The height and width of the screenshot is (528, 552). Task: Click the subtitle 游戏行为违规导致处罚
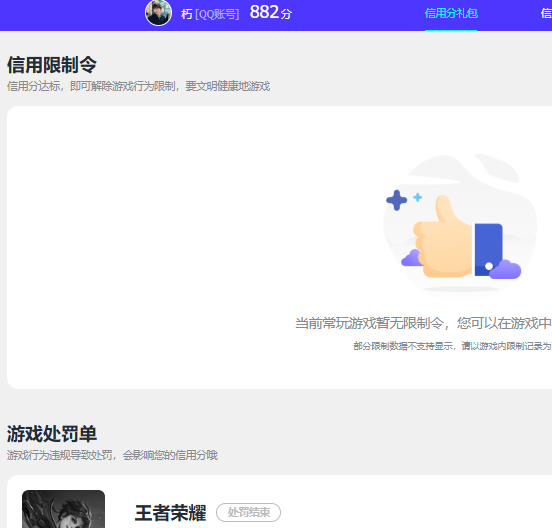coord(59,455)
